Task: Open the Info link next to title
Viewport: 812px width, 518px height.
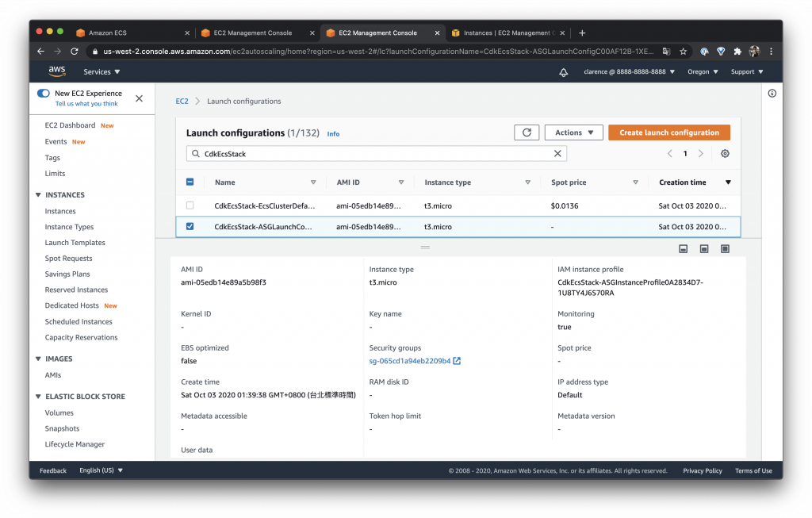Action: click(x=333, y=133)
